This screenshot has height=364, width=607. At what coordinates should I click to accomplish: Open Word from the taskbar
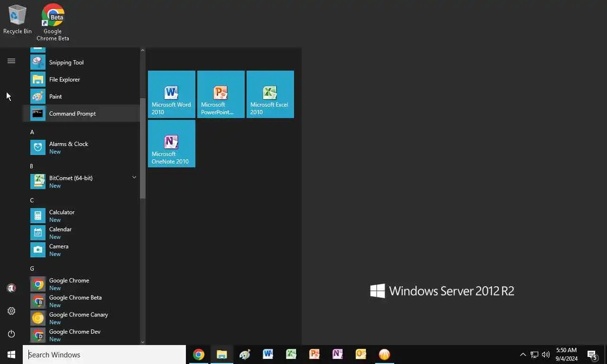tap(268, 355)
